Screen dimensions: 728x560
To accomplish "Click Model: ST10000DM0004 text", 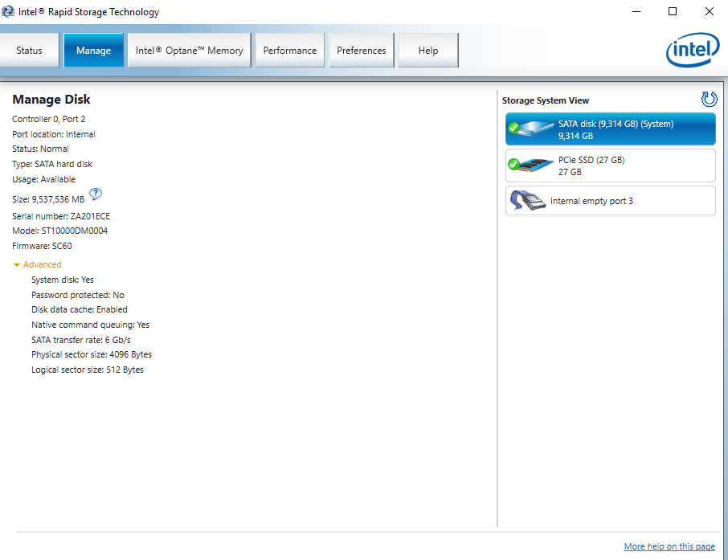I will pyautogui.click(x=60, y=231).
